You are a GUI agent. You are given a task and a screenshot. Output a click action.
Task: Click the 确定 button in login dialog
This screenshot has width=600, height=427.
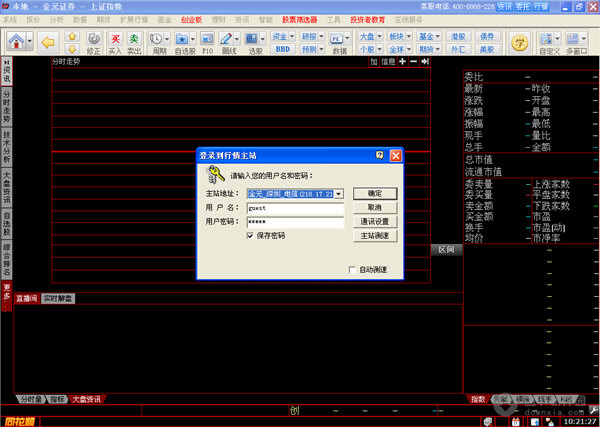pyautogui.click(x=375, y=194)
